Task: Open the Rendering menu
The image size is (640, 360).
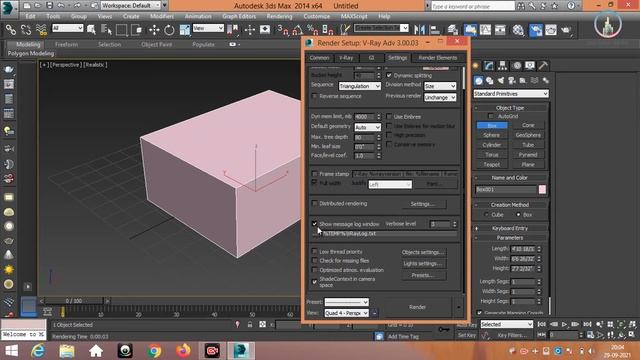Action: click(x=280, y=16)
